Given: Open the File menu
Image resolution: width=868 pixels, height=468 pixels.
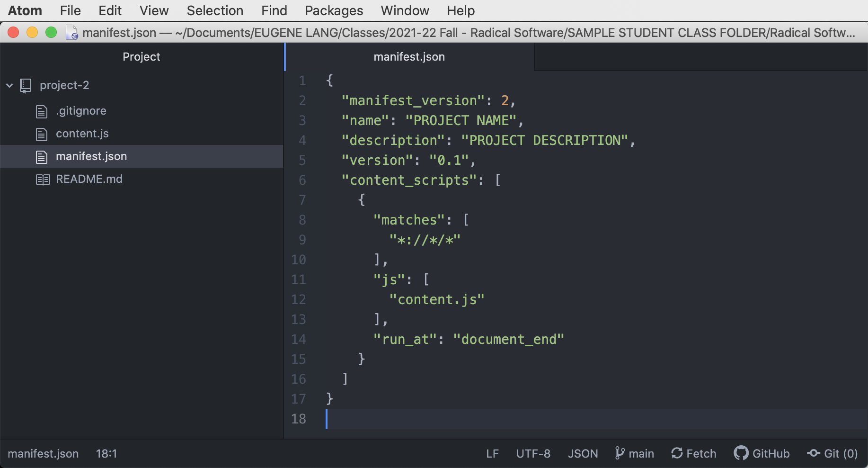Looking at the screenshot, I should click(x=70, y=10).
